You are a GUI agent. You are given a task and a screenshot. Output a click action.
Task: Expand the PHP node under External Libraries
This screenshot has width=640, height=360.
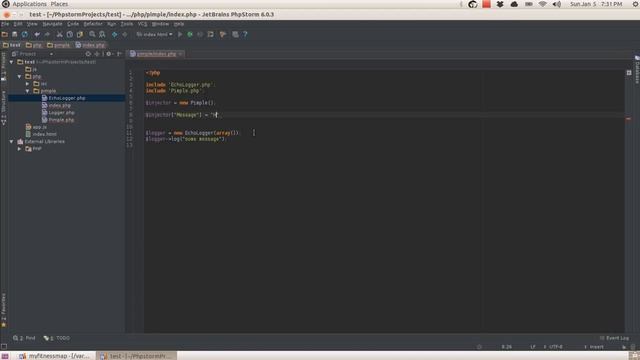click(19, 149)
